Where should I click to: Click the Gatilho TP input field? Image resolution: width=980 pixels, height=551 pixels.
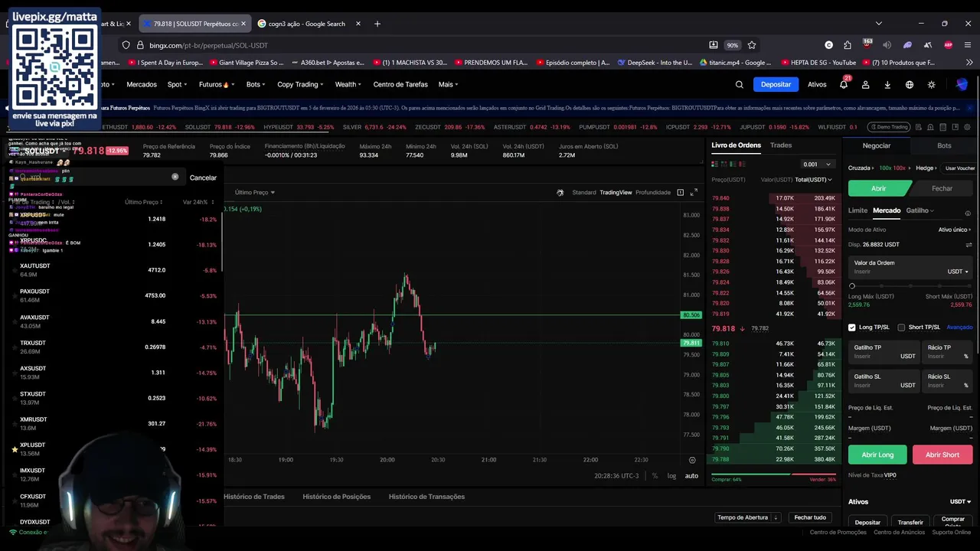coord(884,352)
